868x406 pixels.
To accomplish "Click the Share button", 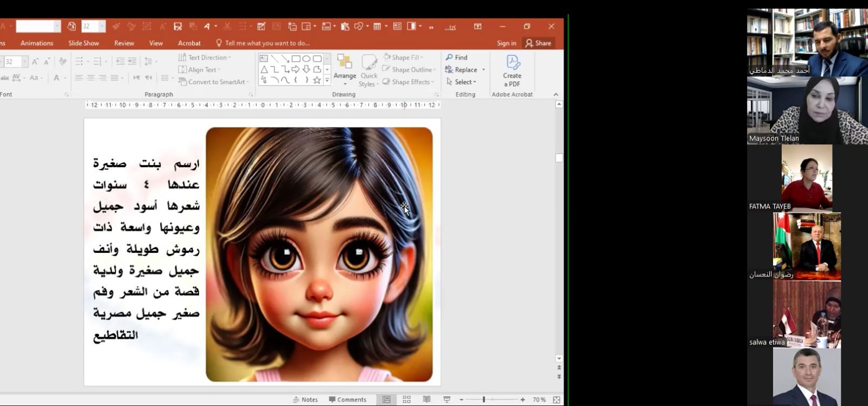I will 538,43.
